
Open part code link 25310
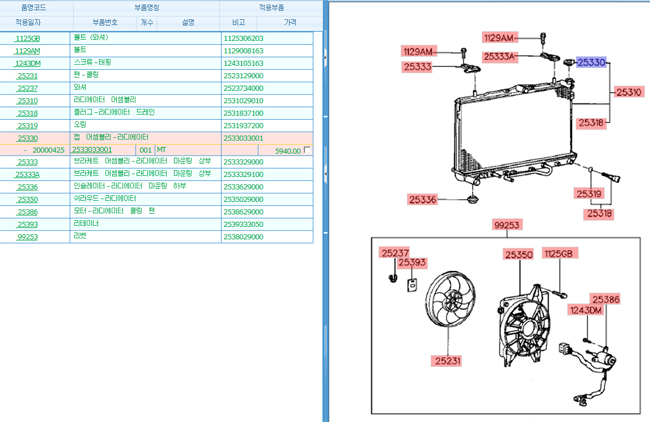(27, 101)
